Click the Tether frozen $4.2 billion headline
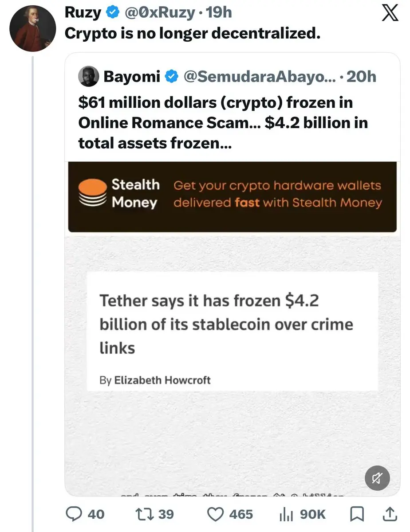The height and width of the screenshot is (532, 410). point(226,324)
